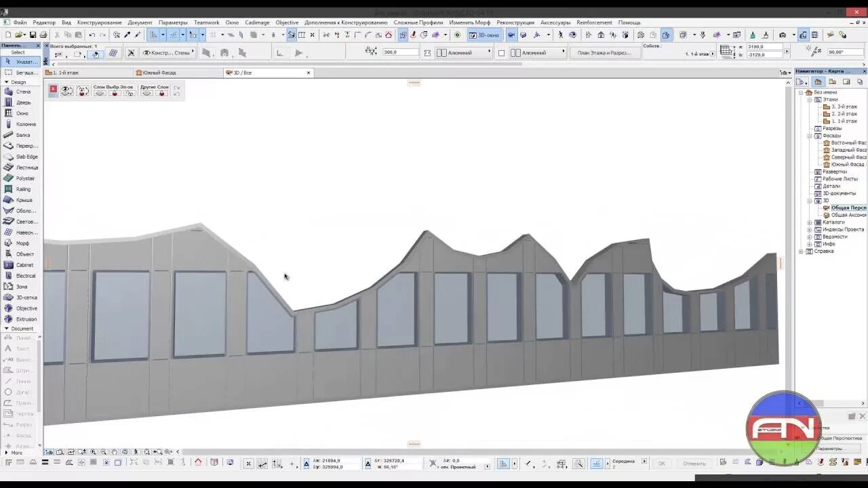868x488 pixels.
Task: Collapse the Document toolbox section
Action: 6,329
